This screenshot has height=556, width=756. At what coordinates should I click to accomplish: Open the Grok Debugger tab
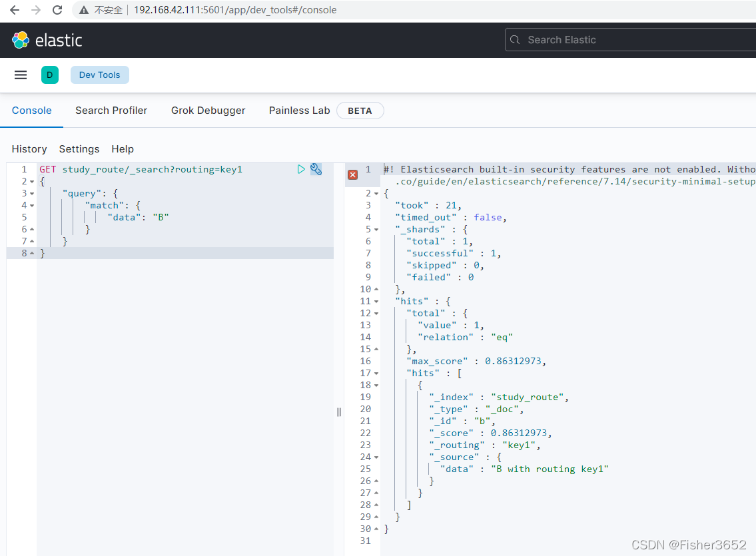[x=208, y=111]
